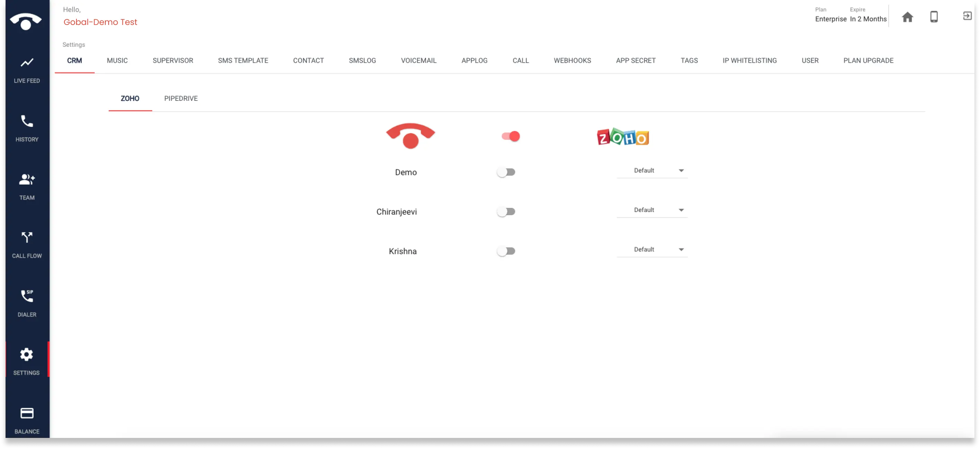Open the History section
The width and height of the screenshot is (980, 449).
coord(26,127)
